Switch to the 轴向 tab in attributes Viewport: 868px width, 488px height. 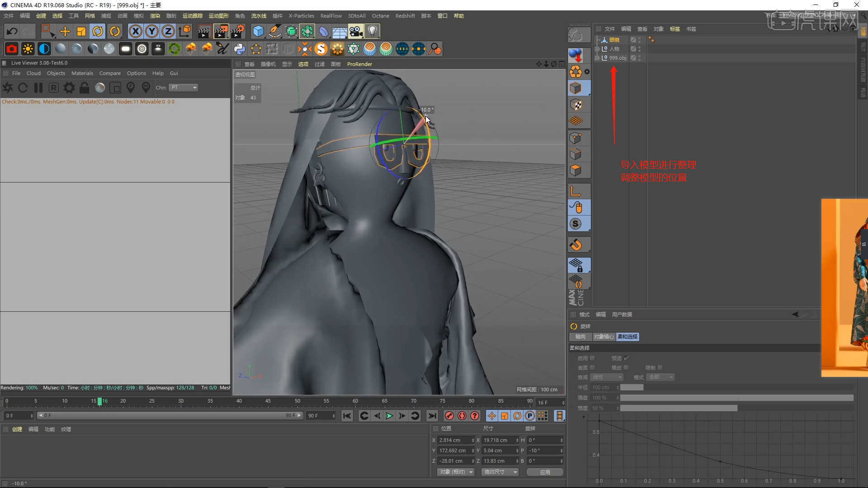click(x=580, y=337)
